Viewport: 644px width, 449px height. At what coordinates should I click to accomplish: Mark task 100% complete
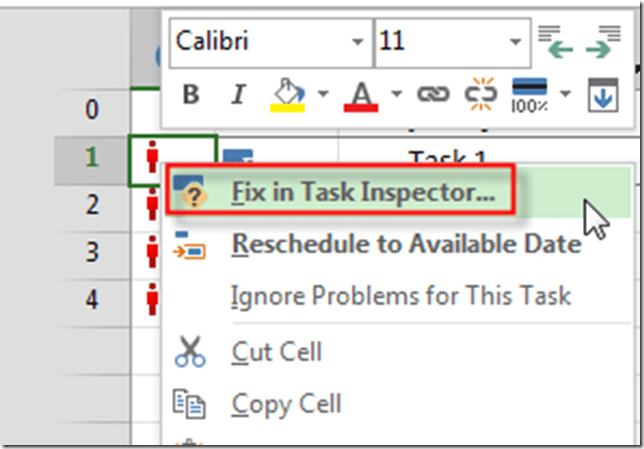tap(530, 94)
